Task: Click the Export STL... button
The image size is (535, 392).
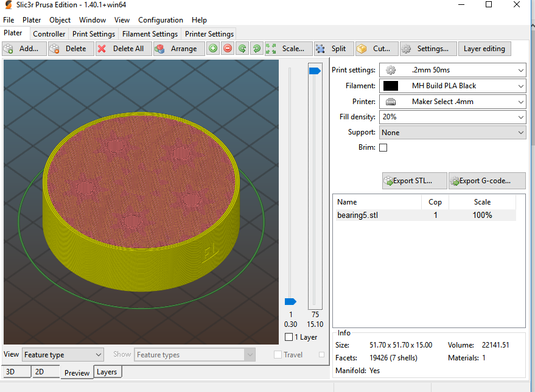Action: [x=414, y=181]
